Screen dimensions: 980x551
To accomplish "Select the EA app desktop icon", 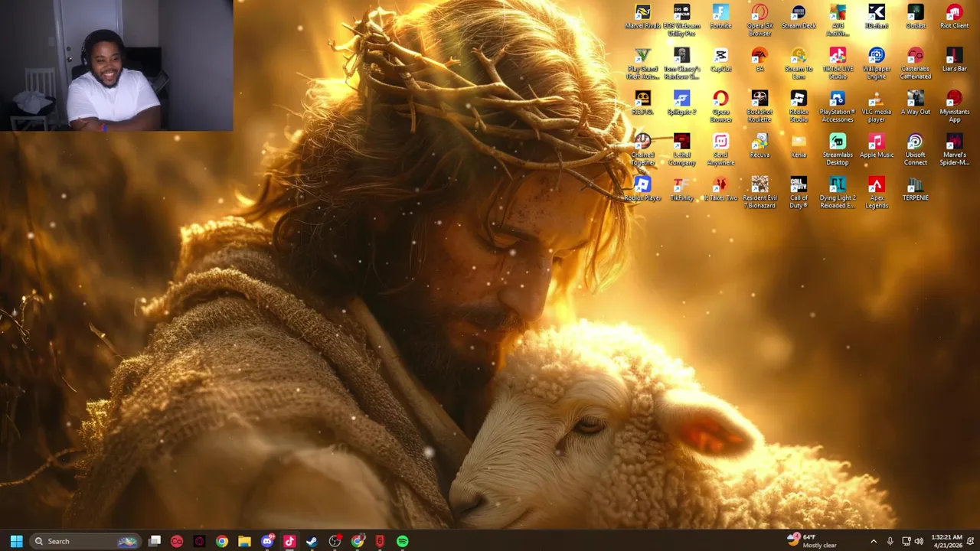I will [759, 60].
